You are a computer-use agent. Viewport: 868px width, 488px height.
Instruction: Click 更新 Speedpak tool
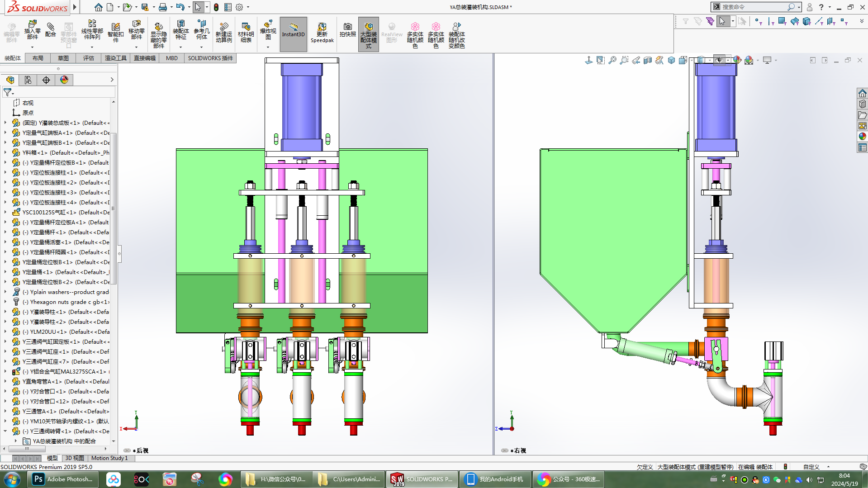pos(322,33)
